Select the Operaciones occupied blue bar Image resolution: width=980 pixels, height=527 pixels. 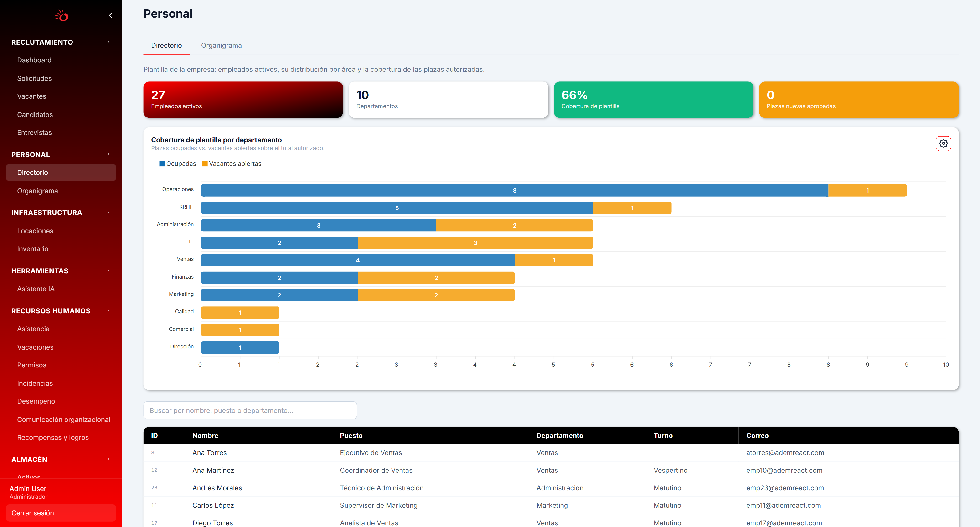514,191
